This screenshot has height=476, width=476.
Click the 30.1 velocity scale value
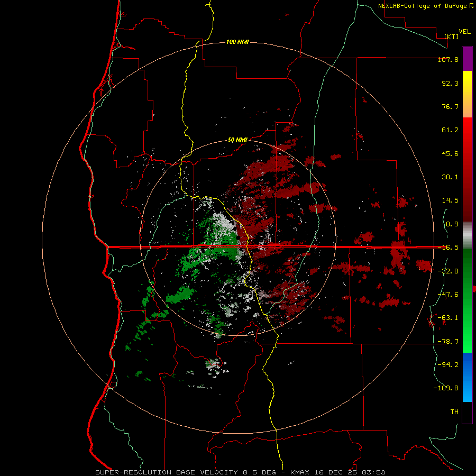click(450, 177)
